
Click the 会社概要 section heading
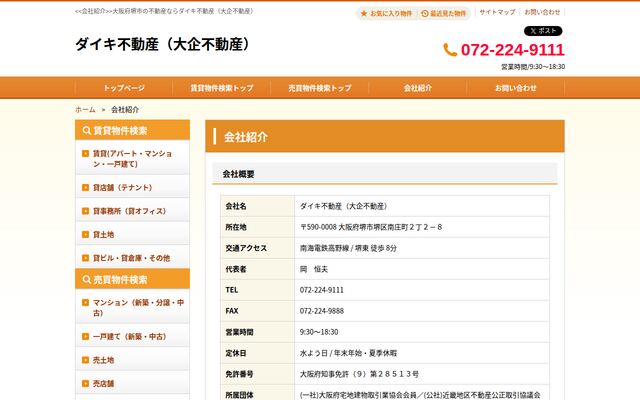(x=238, y=174)
